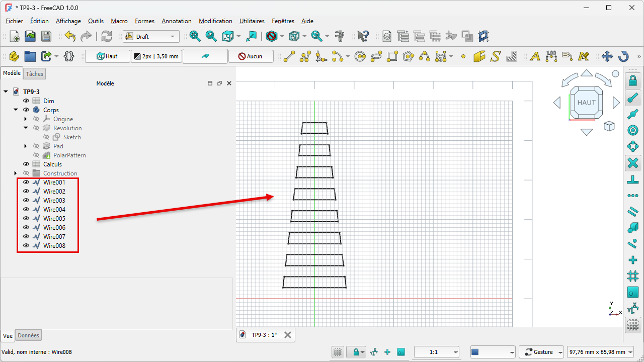The height and width of the screenshot is (362, 644).
Task: Activate the Draft Move tool
Action: pos(607,56)
